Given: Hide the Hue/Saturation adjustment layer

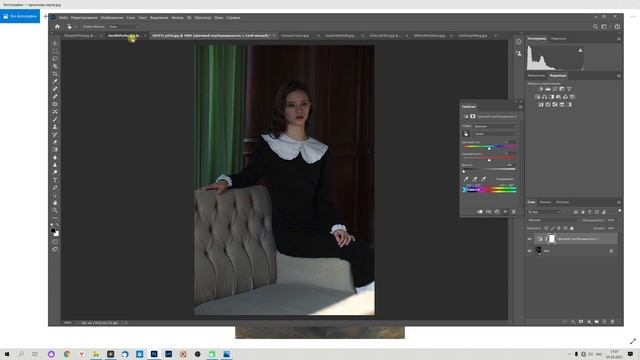Looking at the screenshot, I should (529, 239).
